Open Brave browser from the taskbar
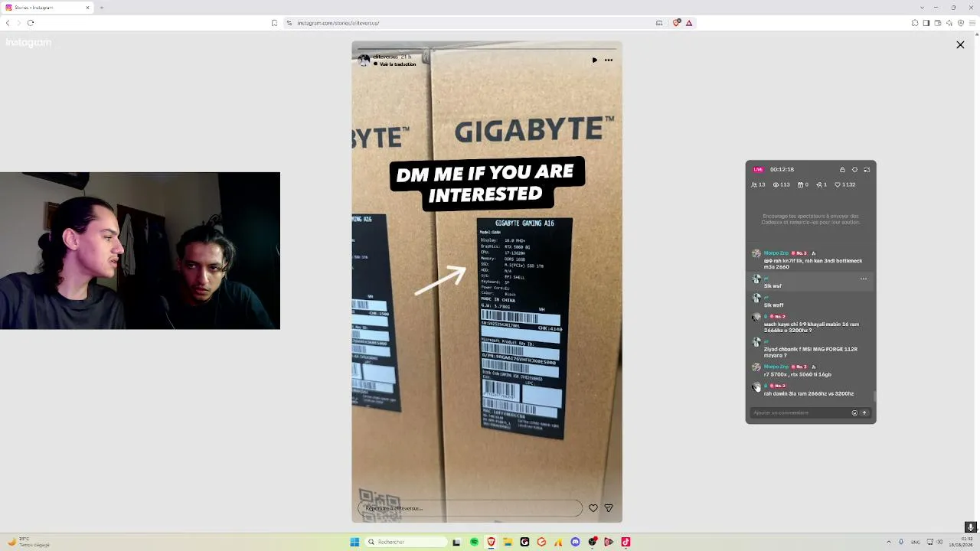Screen dimensions: 980x551 tap(491, 542)
